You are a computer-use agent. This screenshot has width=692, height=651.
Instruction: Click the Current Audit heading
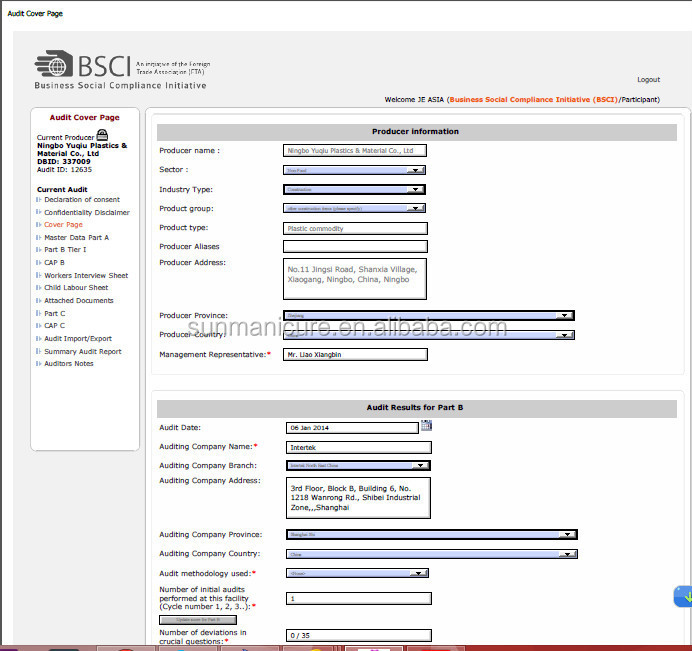tap(62, 189)
